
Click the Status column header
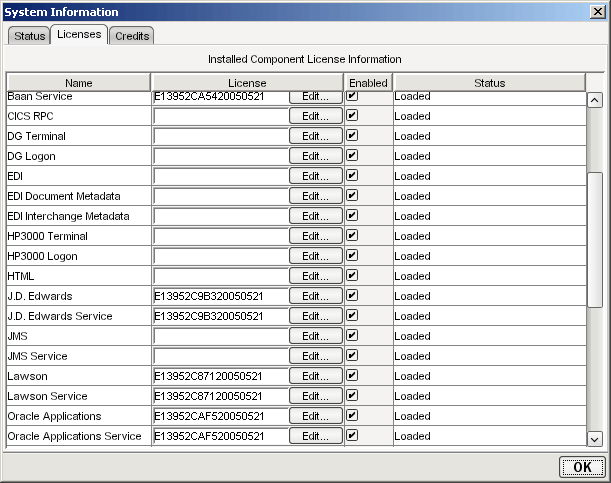(489, 83)
